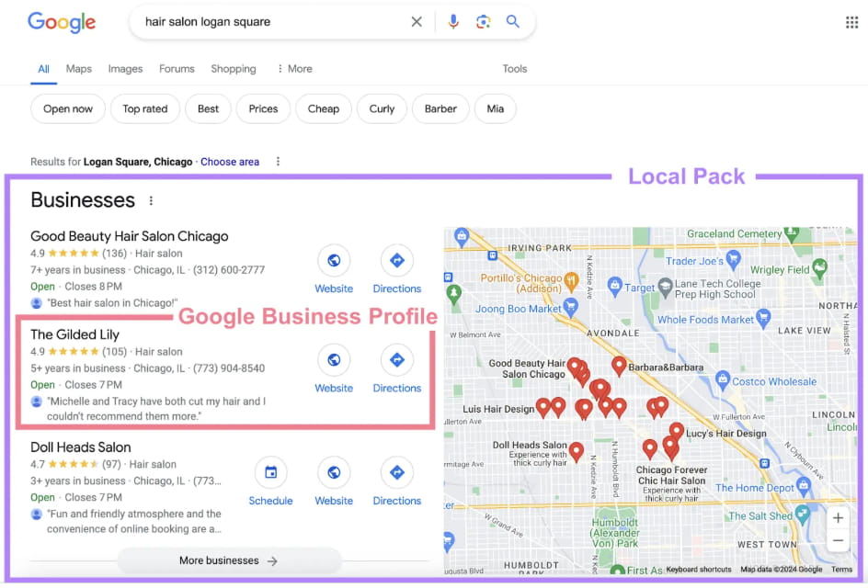Clear the search query with the X icon
This screenshot has height=588, width=868.
coord(417,22)
